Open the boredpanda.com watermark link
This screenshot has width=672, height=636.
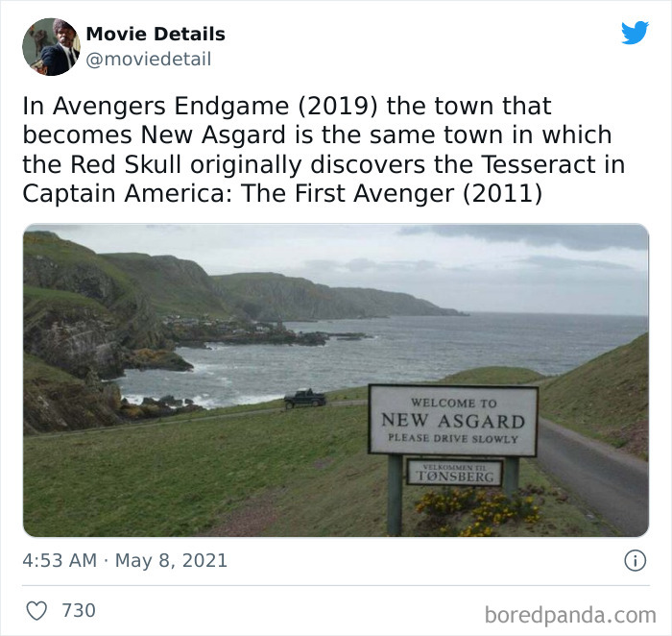click(570, 615)
